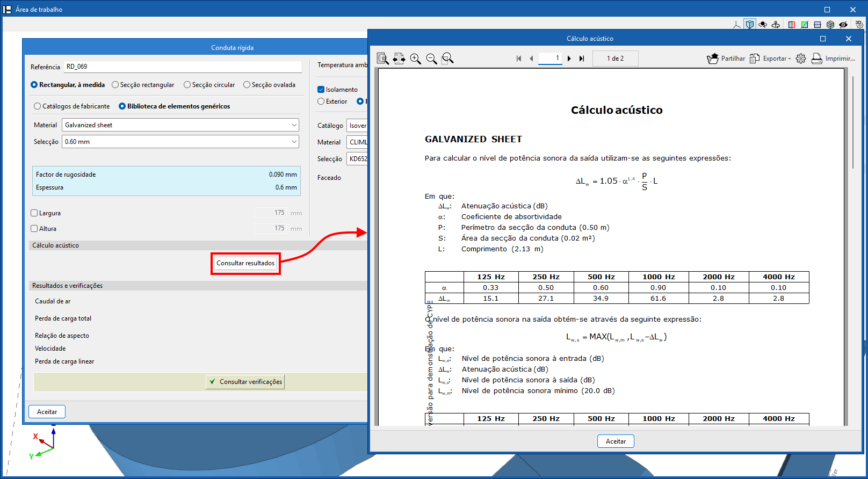868x479 pixels.
Task: Go to first page of report
Action: (519, 59)
